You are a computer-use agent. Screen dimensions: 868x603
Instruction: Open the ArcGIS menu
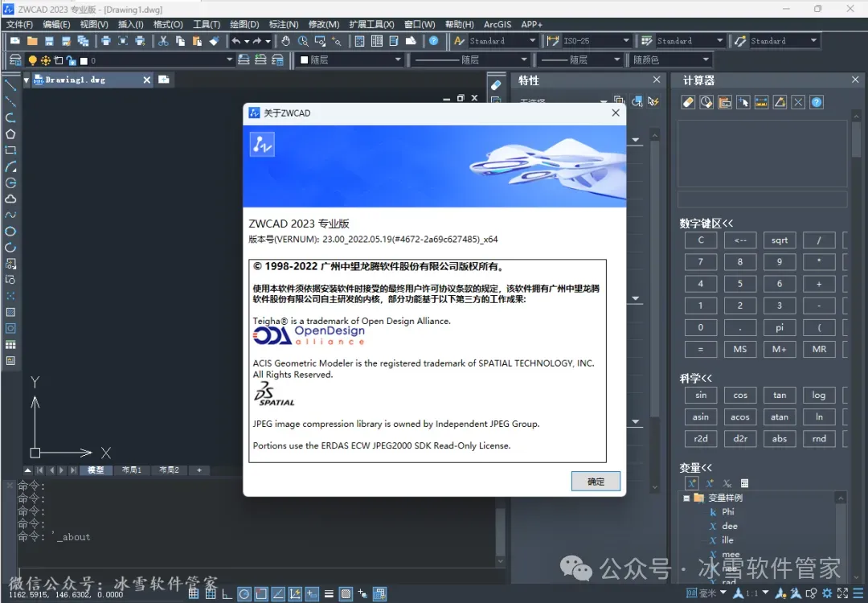pos(497,24)
